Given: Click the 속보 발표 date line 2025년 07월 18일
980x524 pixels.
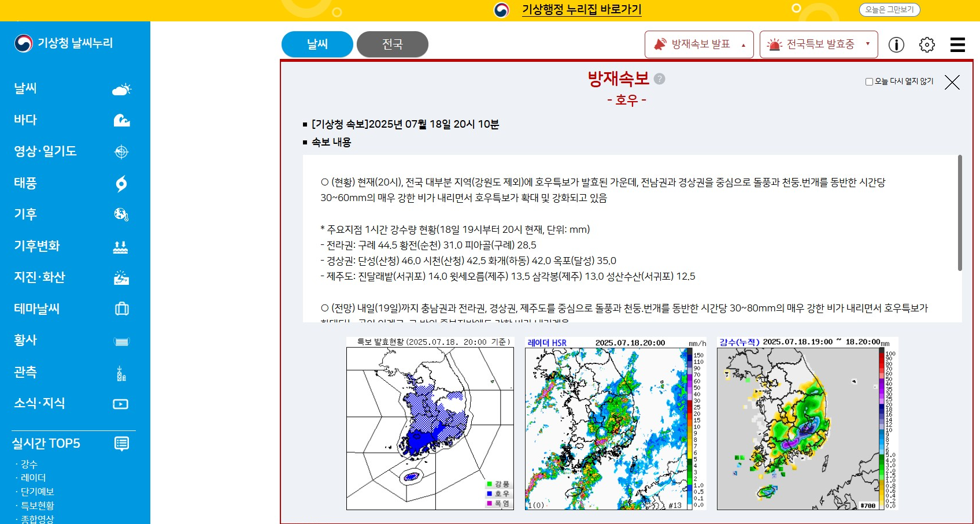Looking at the screenshot, I should point(405,124).
